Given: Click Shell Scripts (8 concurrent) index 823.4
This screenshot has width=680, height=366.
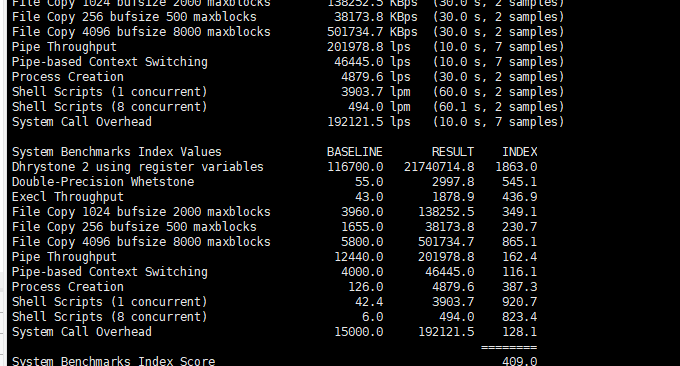Looking at the screenshot, I should point(520,317).
